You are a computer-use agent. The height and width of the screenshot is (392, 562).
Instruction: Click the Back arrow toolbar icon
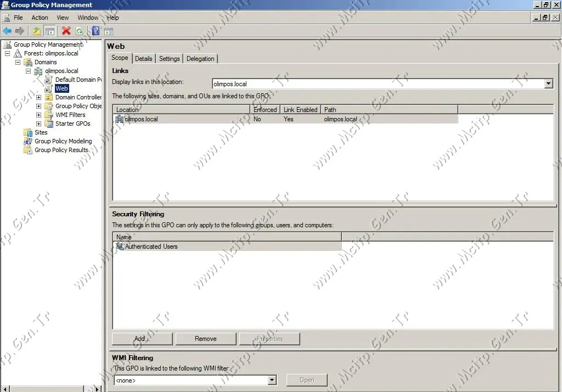click(7, 31)
